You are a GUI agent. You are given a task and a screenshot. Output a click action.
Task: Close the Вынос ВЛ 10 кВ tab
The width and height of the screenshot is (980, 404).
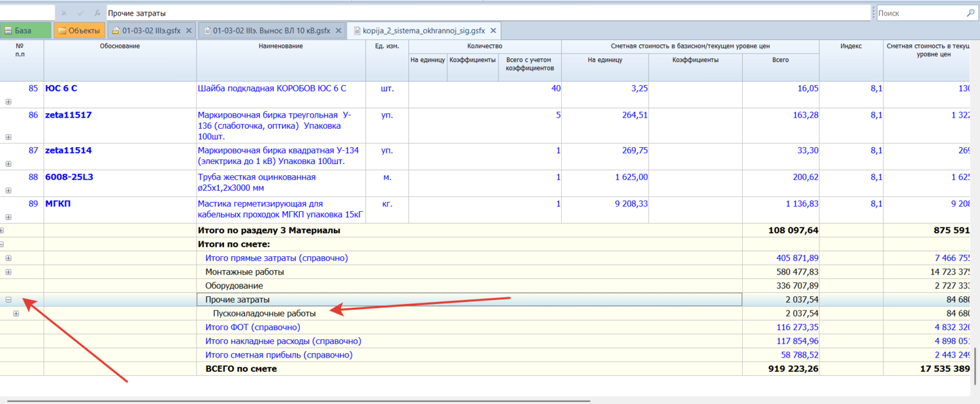(x=338, y=31)
